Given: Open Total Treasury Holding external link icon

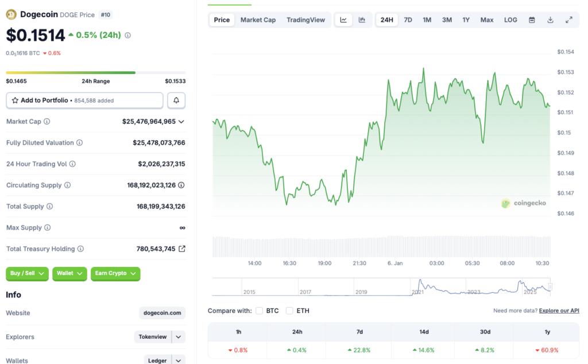Looking at the screenshot, I should (183, 249).
